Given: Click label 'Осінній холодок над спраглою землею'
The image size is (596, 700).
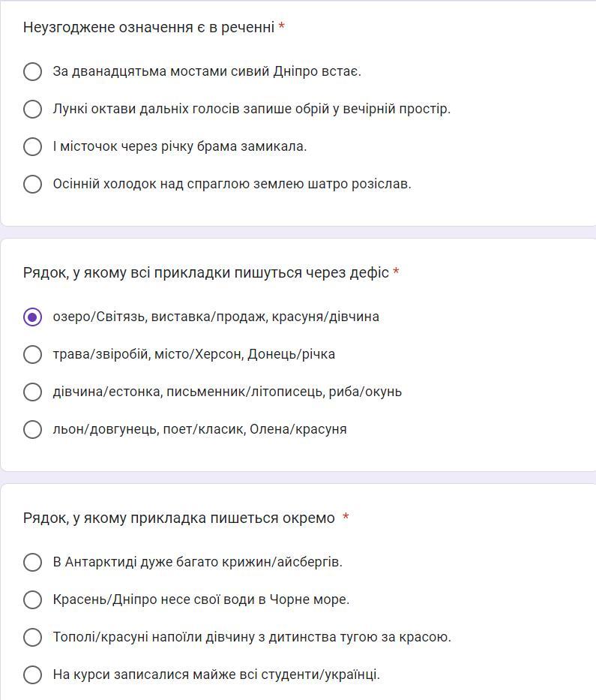Looking at the screenshot, I should coord(232,184).
